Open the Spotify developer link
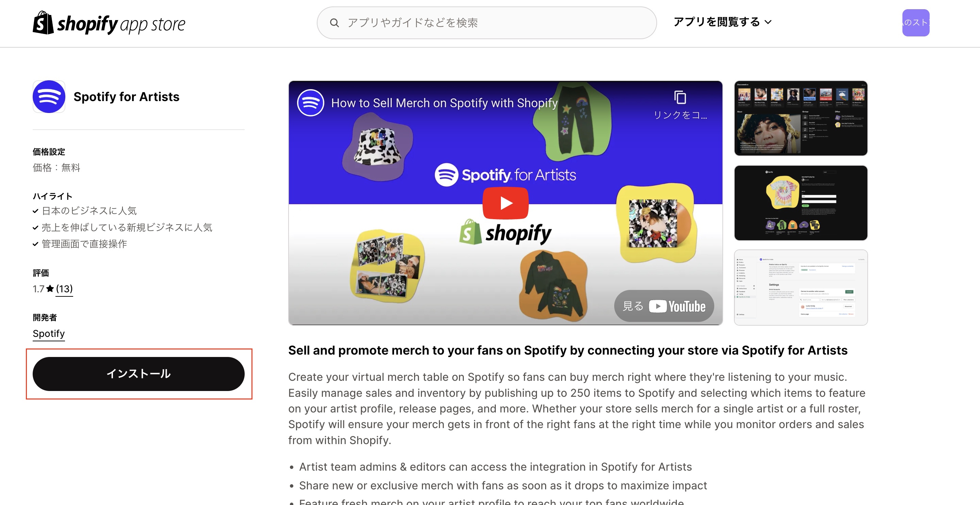980x505 pixels. coord(49,334)
